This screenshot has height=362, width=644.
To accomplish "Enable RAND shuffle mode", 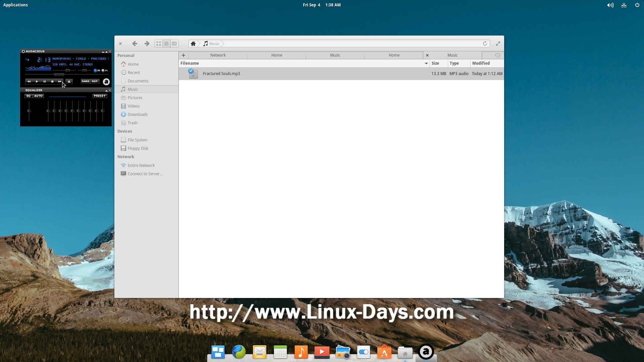I will point(86,81).
